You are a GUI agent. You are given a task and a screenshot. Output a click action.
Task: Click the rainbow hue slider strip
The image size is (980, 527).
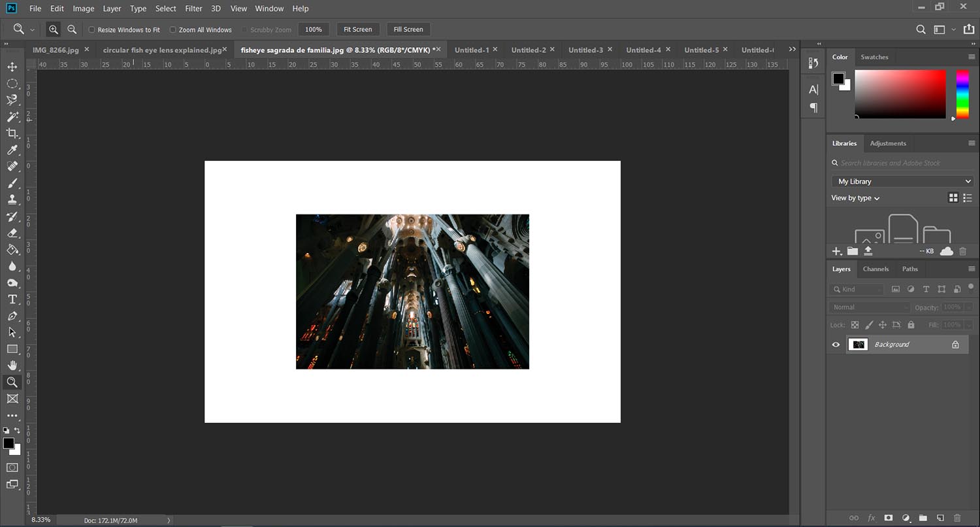(x=962, y=94)
